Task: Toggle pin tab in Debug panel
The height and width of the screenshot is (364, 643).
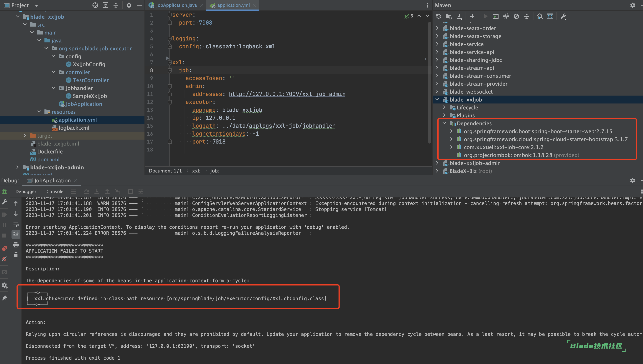Action: tap(5, 298)
